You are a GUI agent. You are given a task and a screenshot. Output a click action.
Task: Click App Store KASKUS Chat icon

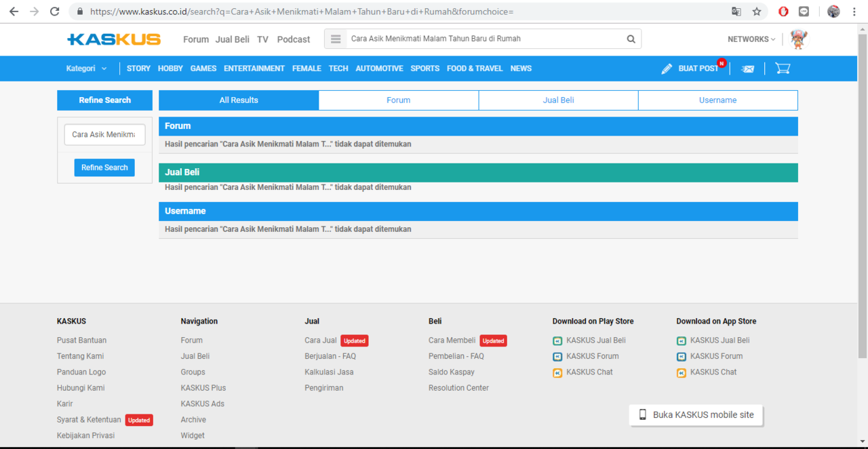[x=682, y=372]
